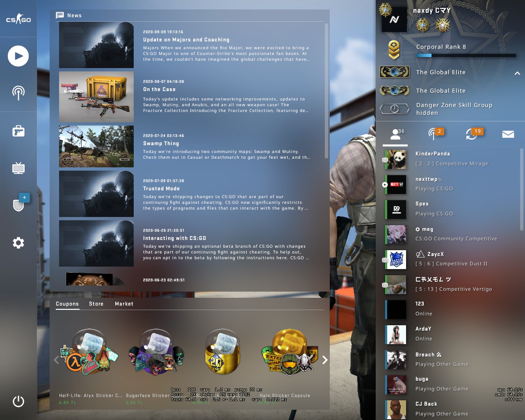Click Spes's R9 avatar

click(397, 210)
